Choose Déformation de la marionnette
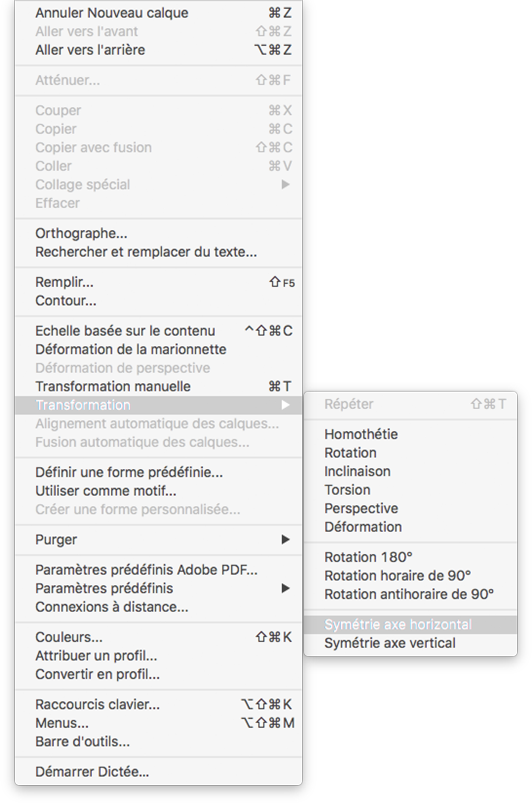 131,349
